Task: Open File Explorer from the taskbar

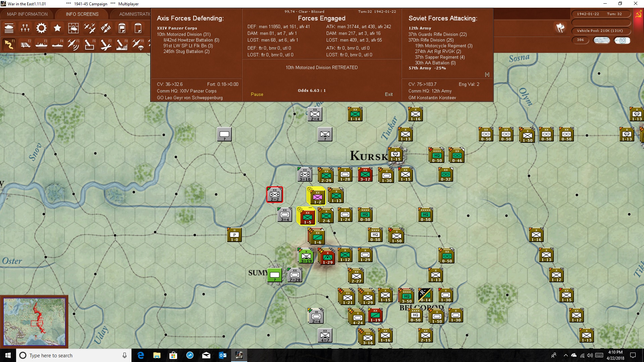Action: [157, 355]
